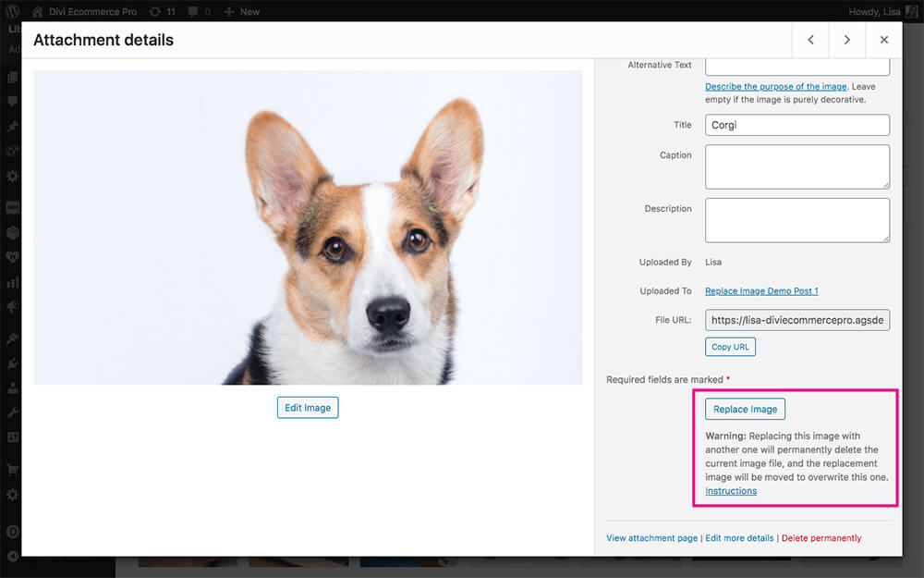Go to next attachment with right arrow

coord(847,41)
